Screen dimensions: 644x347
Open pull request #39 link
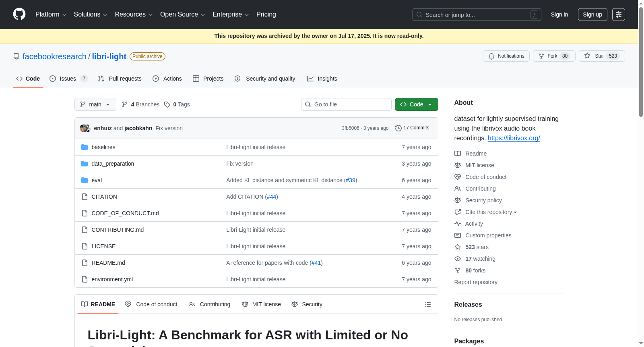click(x=351, y=180)
